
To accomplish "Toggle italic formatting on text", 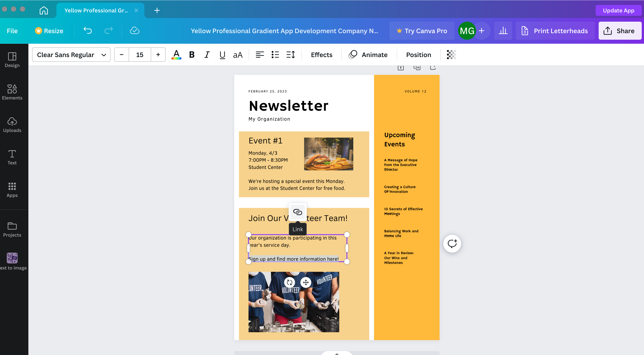I will tap(207, 55).
